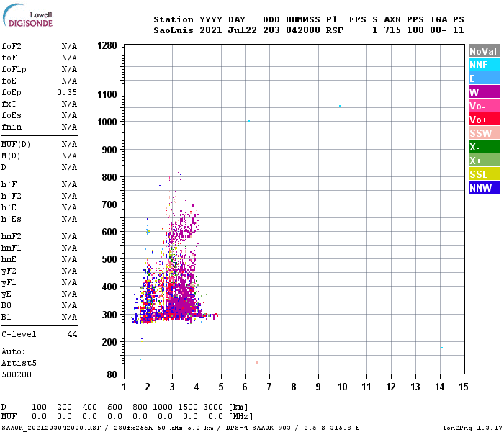504x432 pixels.
Task: Click the year 2021 in header
Action: pos(210,30)
